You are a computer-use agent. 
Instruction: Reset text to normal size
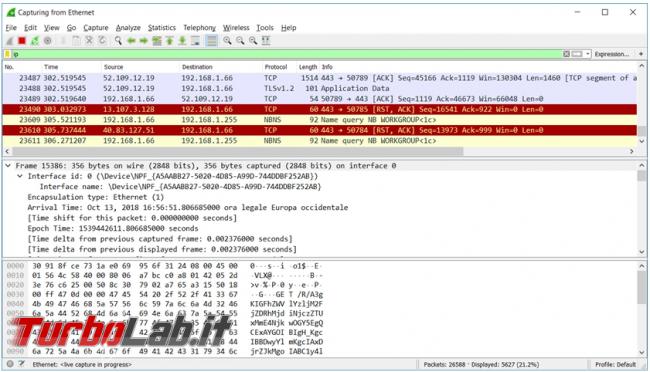(x=253, y=41)
